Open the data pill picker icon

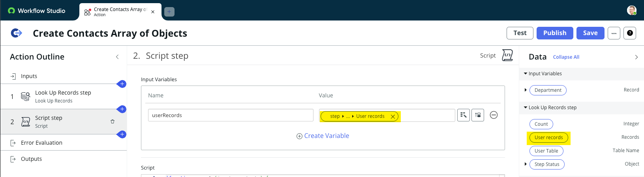[x=464, y=115]
